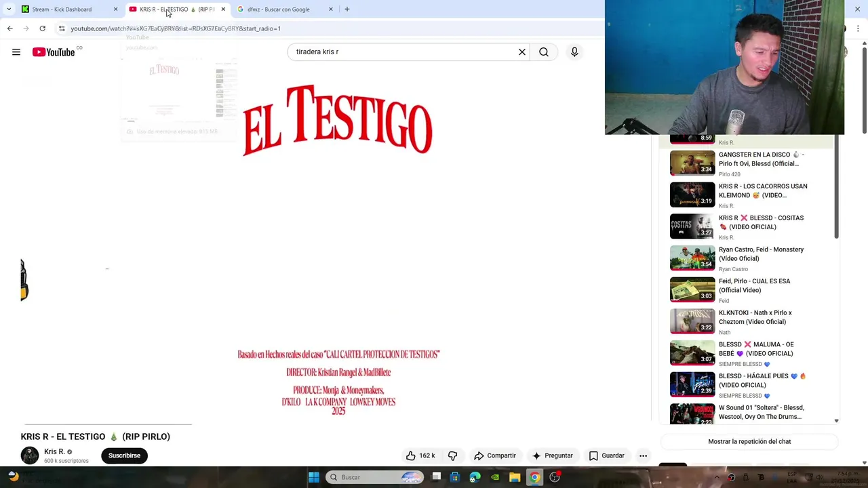Click Mostrar la repetición del chat
Screen dimensions: 868x488
[749, 441]
